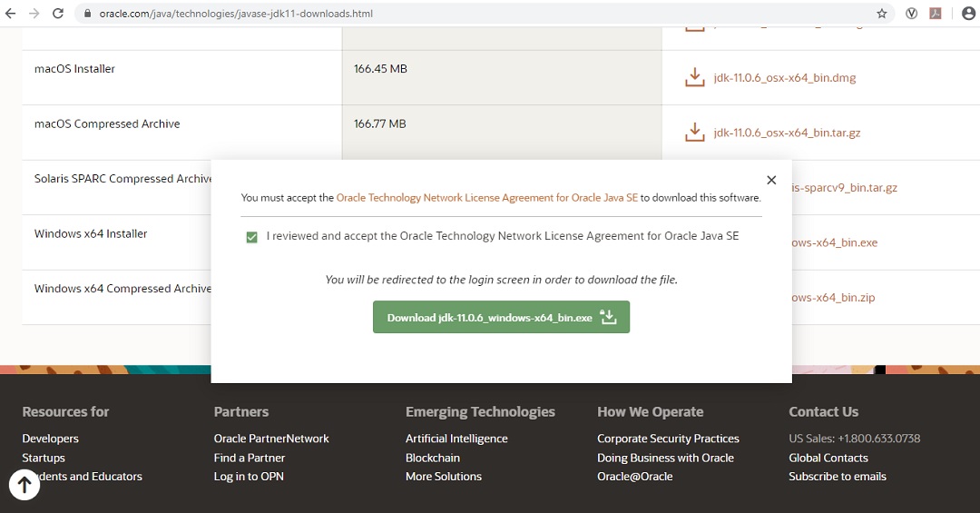Click the 166.77 MB file size cell

click(380, 123)
